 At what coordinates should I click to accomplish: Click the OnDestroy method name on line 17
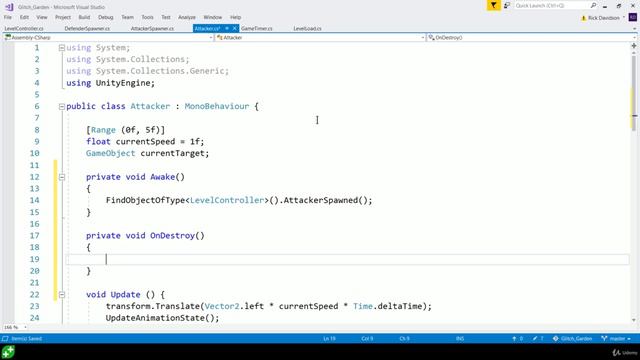172,236
